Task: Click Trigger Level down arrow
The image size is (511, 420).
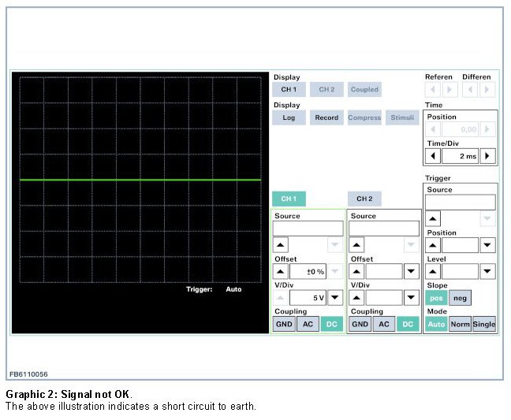Action: pyautogui.click(x=488, y=271)
